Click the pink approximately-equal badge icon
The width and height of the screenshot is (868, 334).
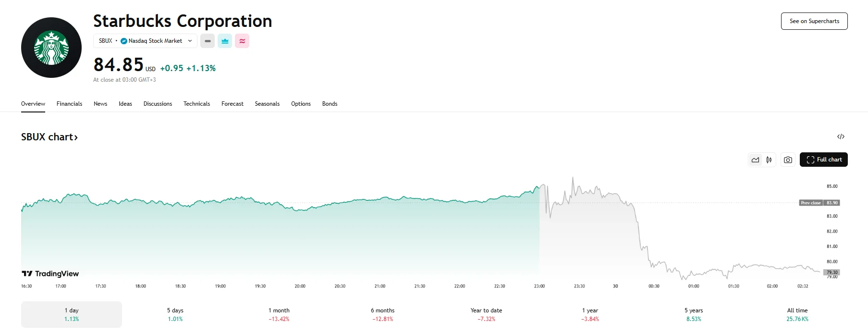coord(242,41)
